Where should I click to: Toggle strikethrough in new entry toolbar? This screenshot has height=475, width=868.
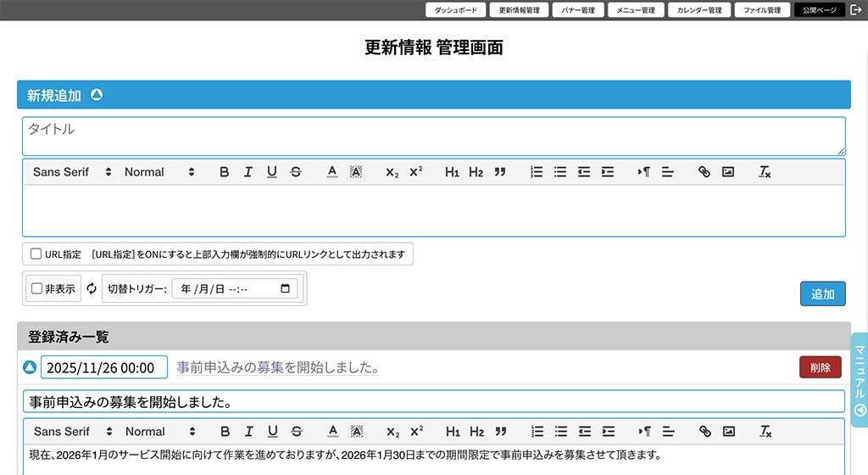[296, 172]
